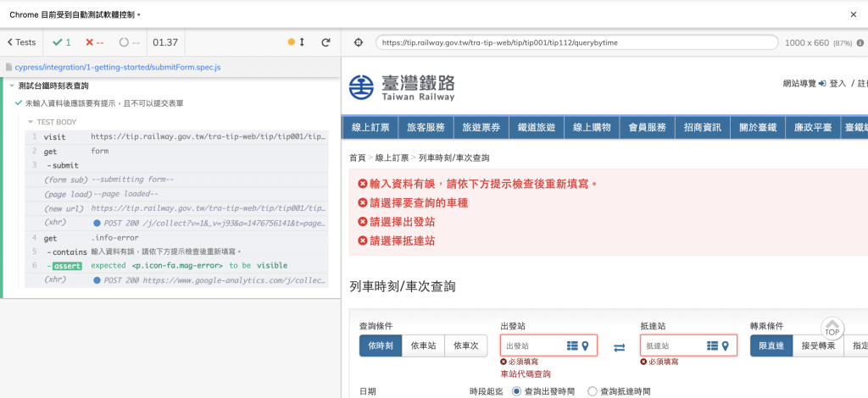Open the 關於臺鐵 menu
Image resolution: width=868 pixels, height=398 pixels.
(758, 127)
